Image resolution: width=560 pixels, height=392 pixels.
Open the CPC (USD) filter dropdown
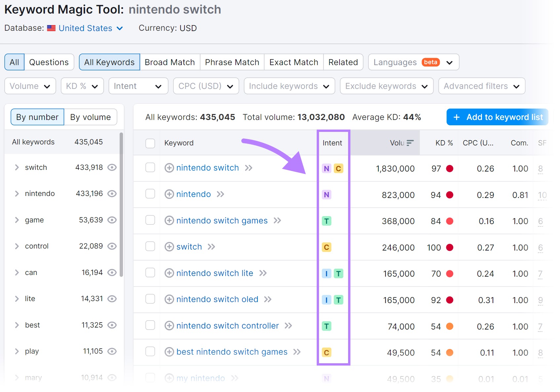click(x=206, y=86)
